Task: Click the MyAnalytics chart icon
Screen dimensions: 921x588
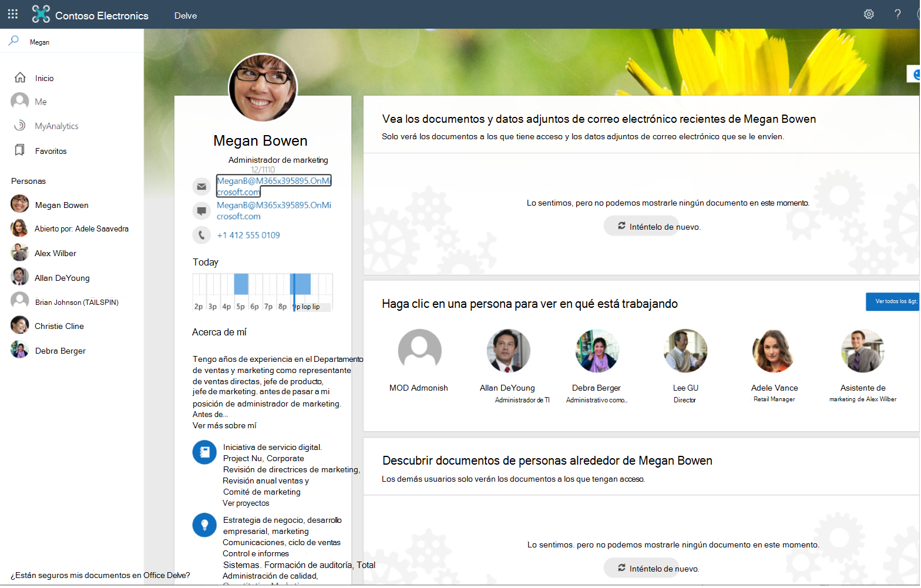Action: pyautogui.click(x=20, y=125)
